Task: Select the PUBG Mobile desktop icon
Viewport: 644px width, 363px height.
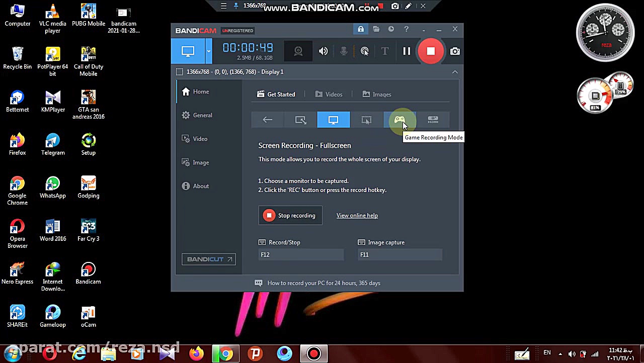Action: tap(89, 16)
